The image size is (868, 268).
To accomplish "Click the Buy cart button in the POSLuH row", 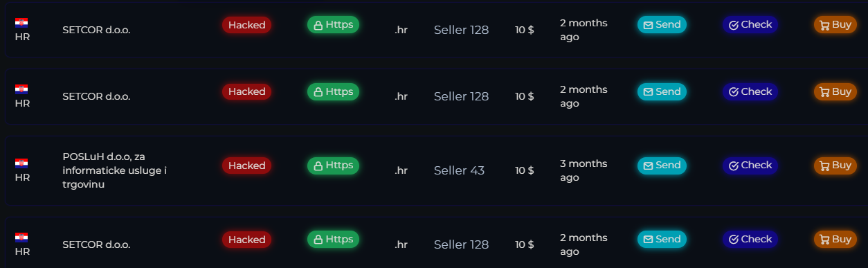I will [835, 166].
